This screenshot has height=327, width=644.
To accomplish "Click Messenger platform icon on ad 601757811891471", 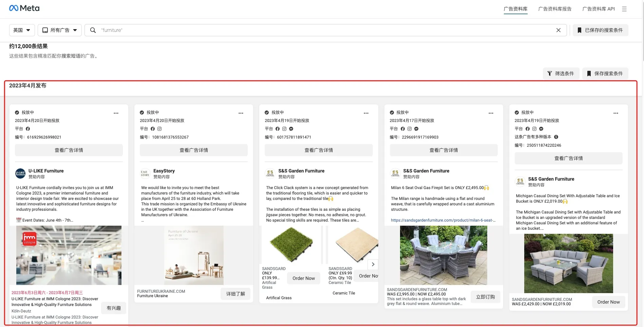I will (x=291, y=129).
